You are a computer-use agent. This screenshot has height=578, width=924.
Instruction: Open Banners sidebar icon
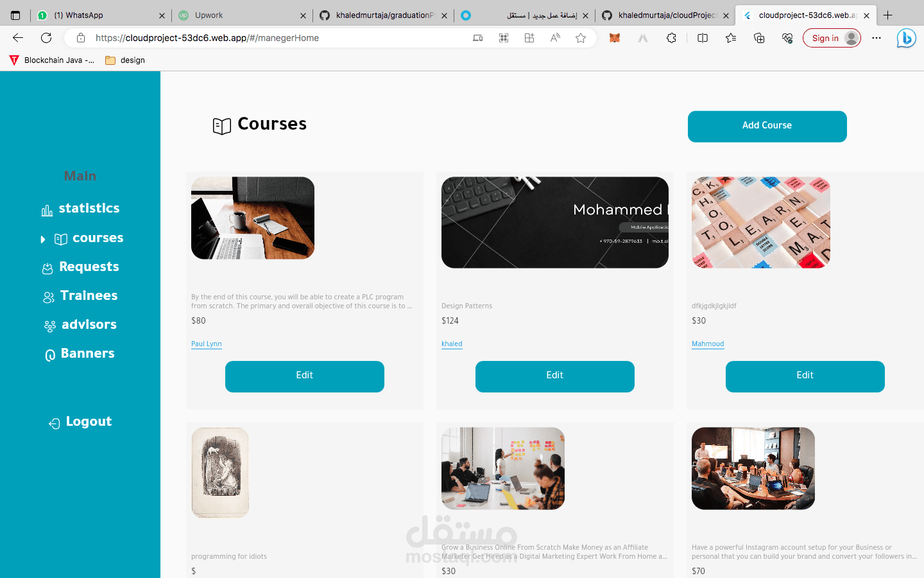[x=50, y=355]
